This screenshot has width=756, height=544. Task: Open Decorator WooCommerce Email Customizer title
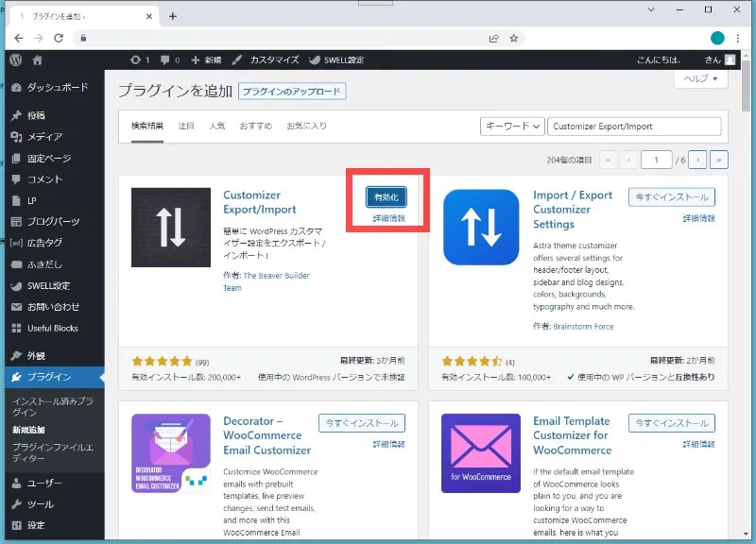[x=266, y=435]
